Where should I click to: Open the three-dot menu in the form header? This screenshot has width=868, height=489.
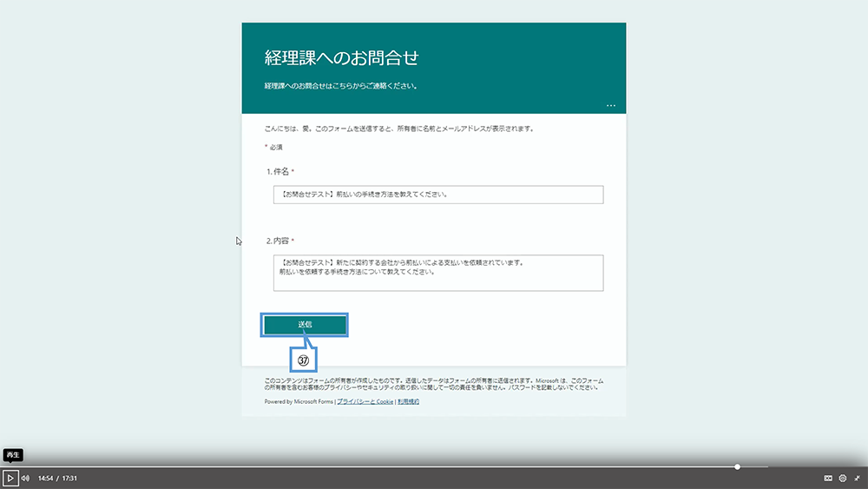610,105
